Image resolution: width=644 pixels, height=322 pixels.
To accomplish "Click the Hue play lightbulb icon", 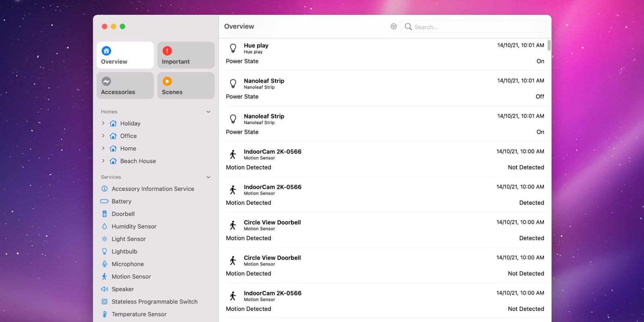I will click(233, 48).
